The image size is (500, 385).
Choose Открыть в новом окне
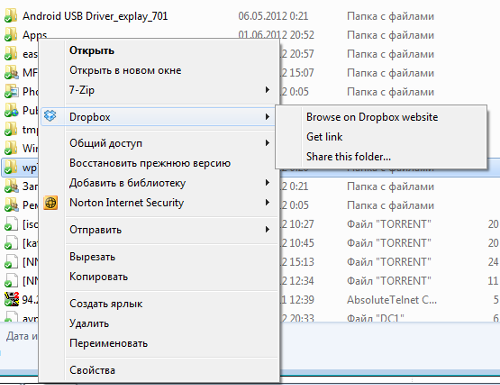point(125,70)
